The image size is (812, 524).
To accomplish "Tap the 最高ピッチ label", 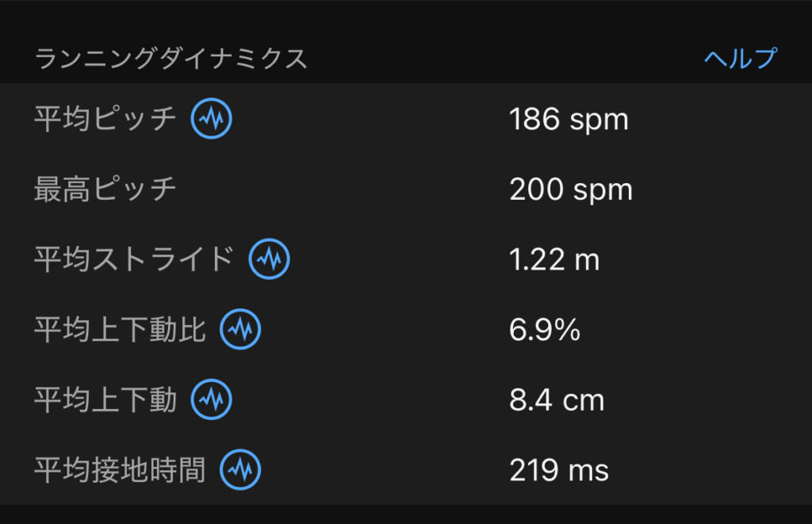I will coord(105,189).
